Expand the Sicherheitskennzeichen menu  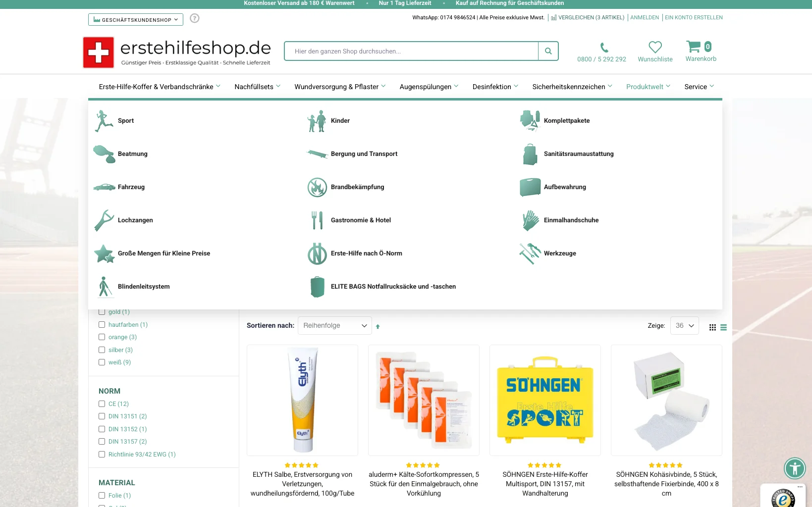pyautogui.click(x=572, y=87)
